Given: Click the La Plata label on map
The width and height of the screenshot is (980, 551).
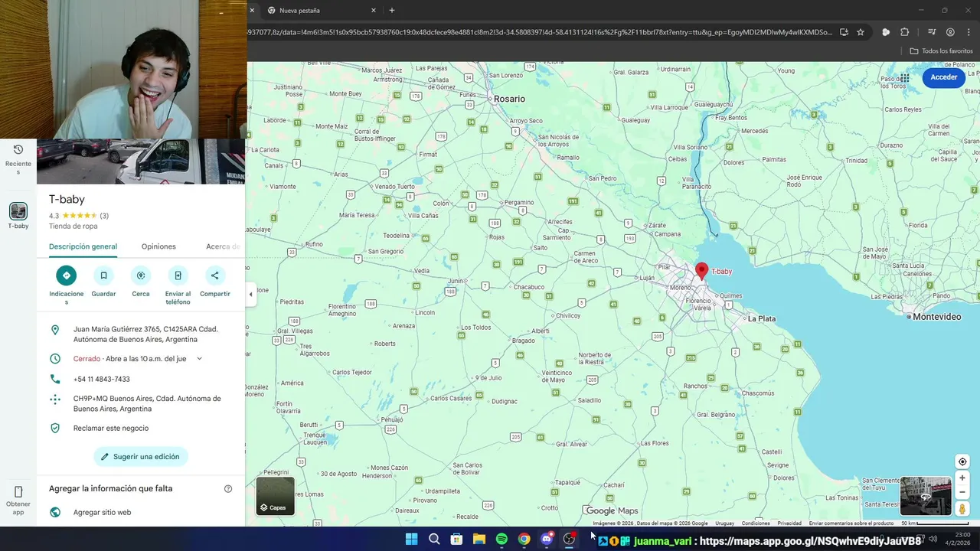Looking at the screenshot, I should [x=761, y=318].
